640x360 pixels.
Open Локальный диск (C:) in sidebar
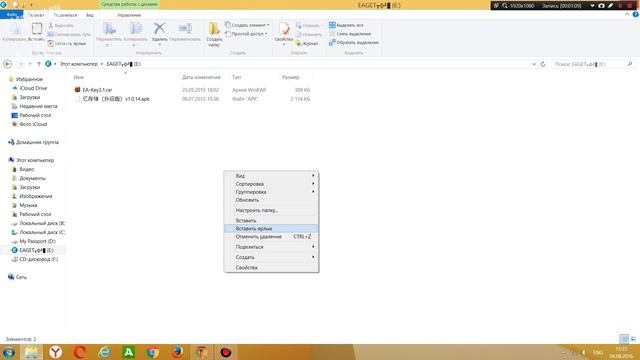pyautogui.click(x=42, y=232)
